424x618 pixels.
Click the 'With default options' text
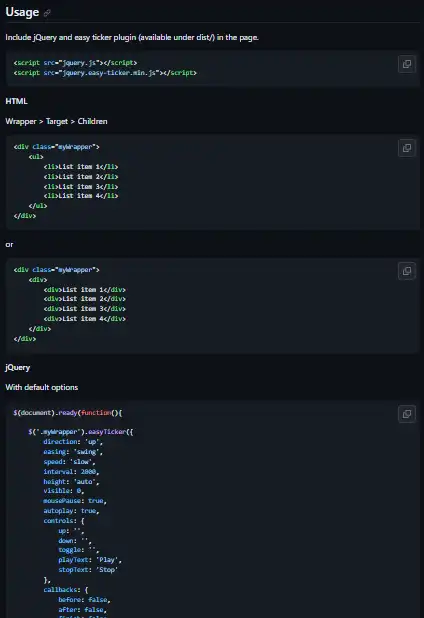[x=42, y=387]
